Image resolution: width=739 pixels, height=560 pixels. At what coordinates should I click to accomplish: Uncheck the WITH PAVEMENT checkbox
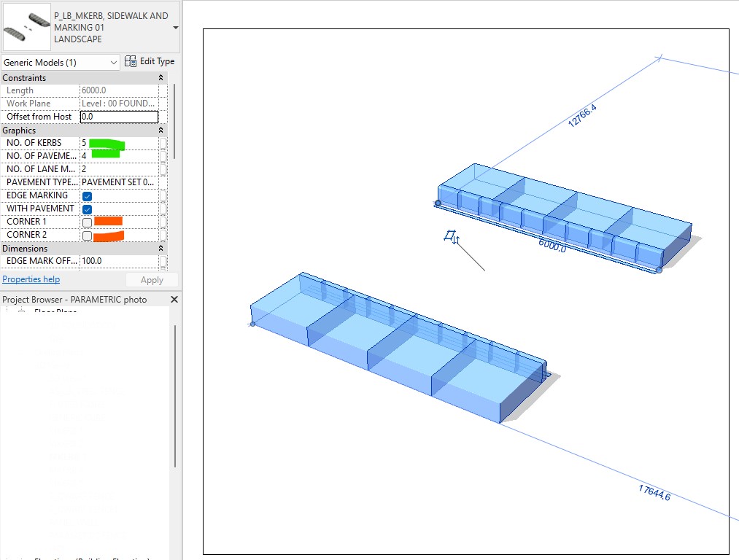(88, 209)
